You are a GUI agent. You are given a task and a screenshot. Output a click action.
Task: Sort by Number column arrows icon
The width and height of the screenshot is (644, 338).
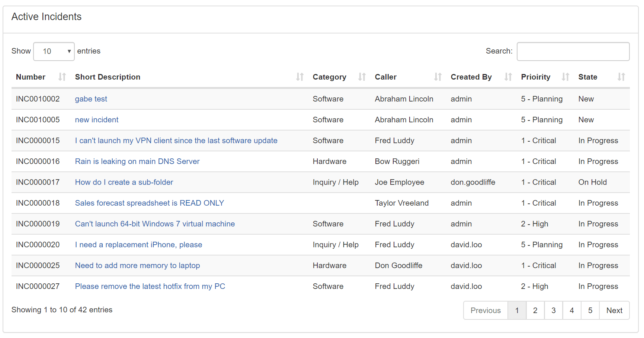(62, 77)
